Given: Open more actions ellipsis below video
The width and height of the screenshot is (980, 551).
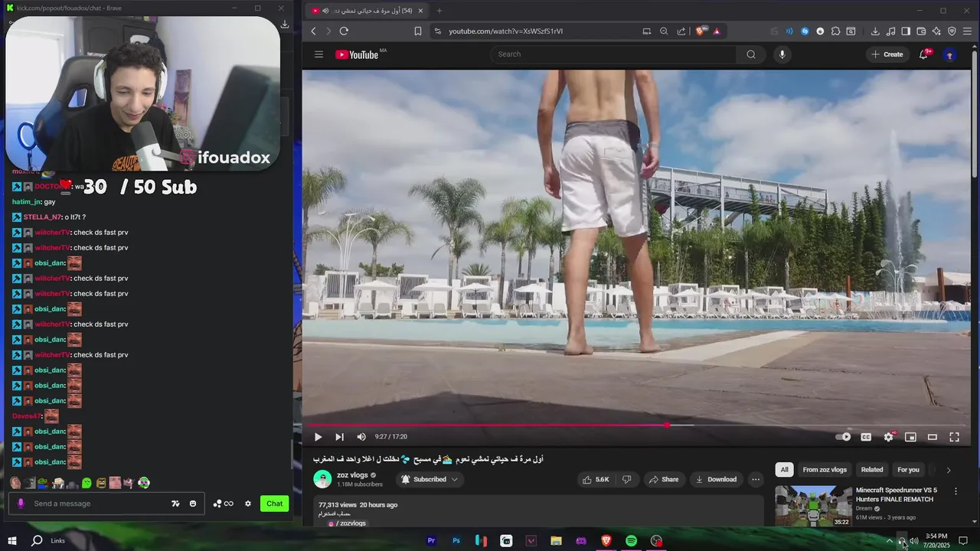Looking at the screenshot, I should pyautogui.click(x=756, y=480).
